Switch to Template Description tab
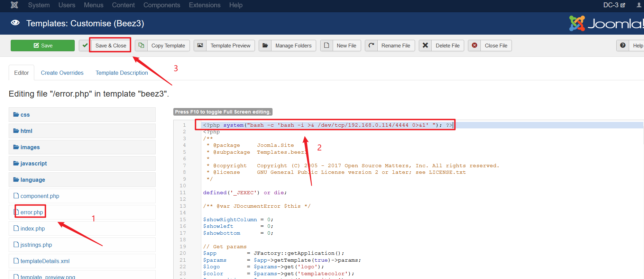 [x=122, y=73]
